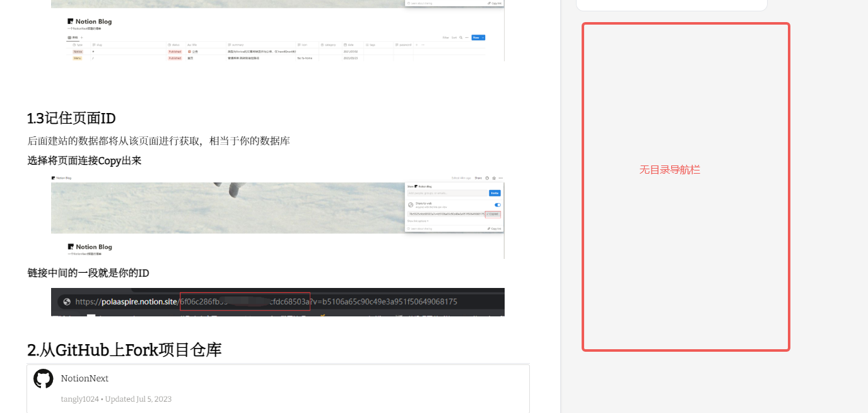The image size is (868, 413).
Task: Expand the Show link options section
Action: [418, 221]
